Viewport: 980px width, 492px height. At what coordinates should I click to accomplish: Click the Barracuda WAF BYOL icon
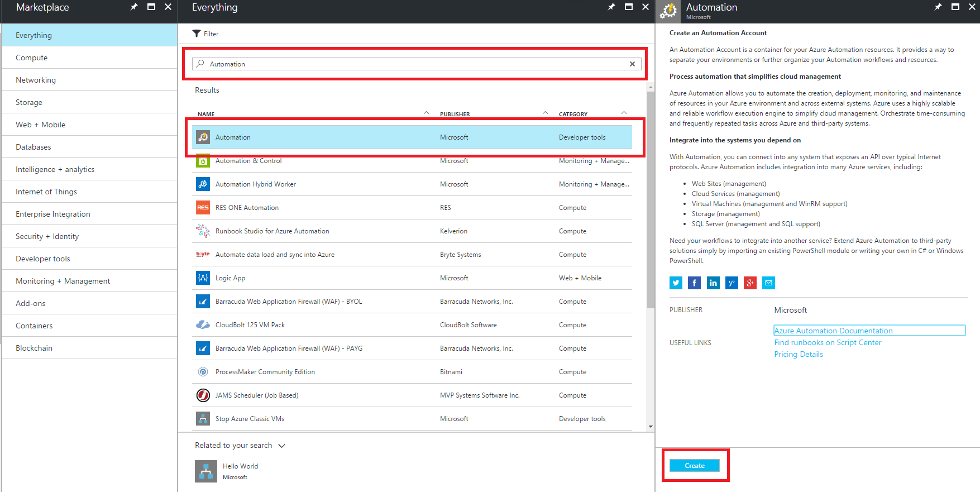[x=203, y=301]
